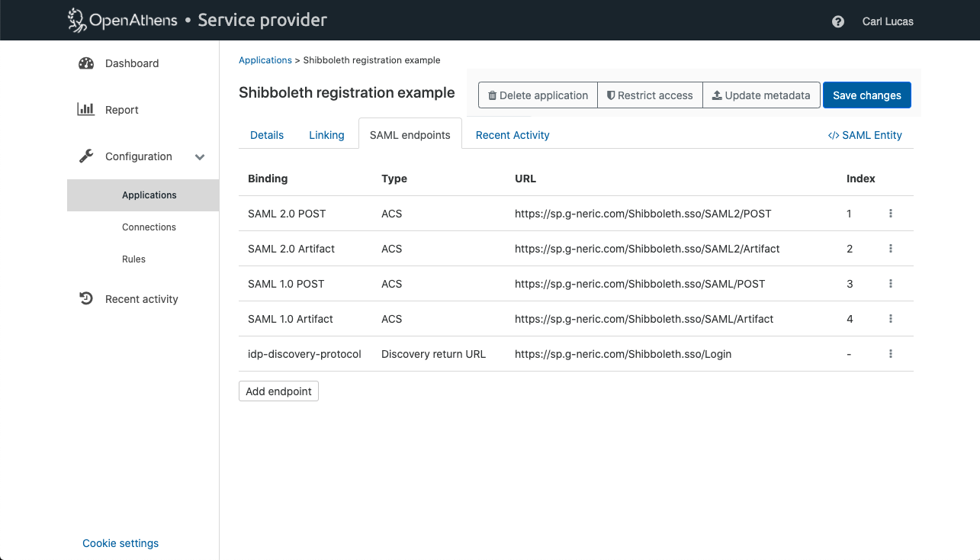Open the Dashboard gauge icon

[x=86, y=63]
